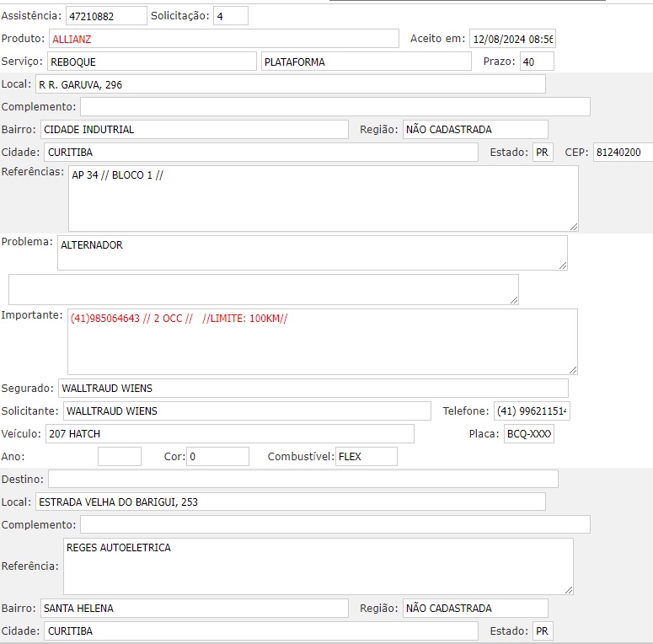Click the Importante textarea with phone and limit

coord(323,341)
